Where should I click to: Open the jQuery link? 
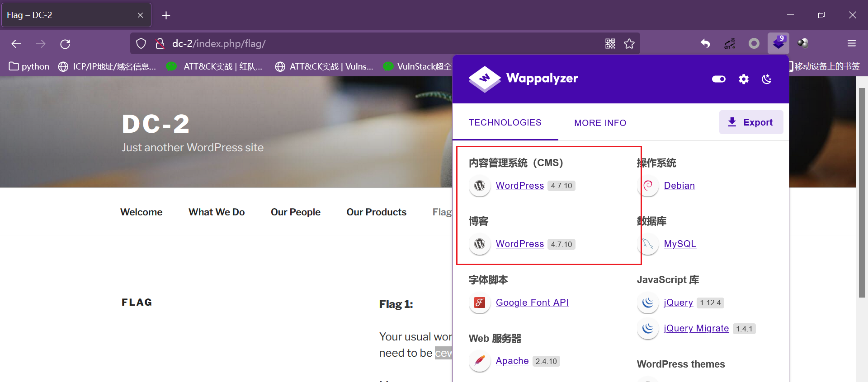click(x=678, y=303)
